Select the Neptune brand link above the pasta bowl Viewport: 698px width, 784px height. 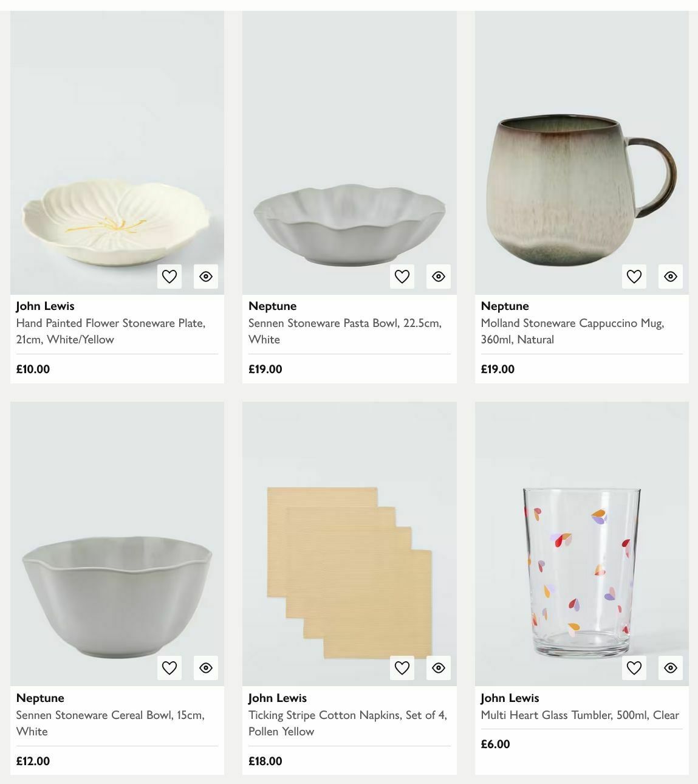(x=272, y=306)
